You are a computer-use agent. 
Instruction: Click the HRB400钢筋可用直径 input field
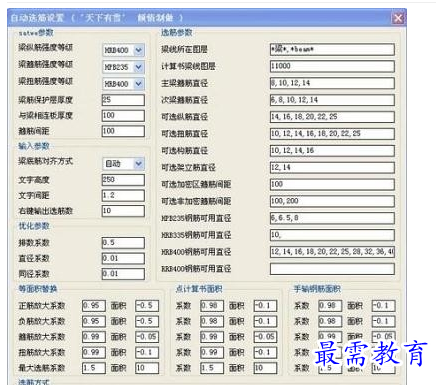332,252
